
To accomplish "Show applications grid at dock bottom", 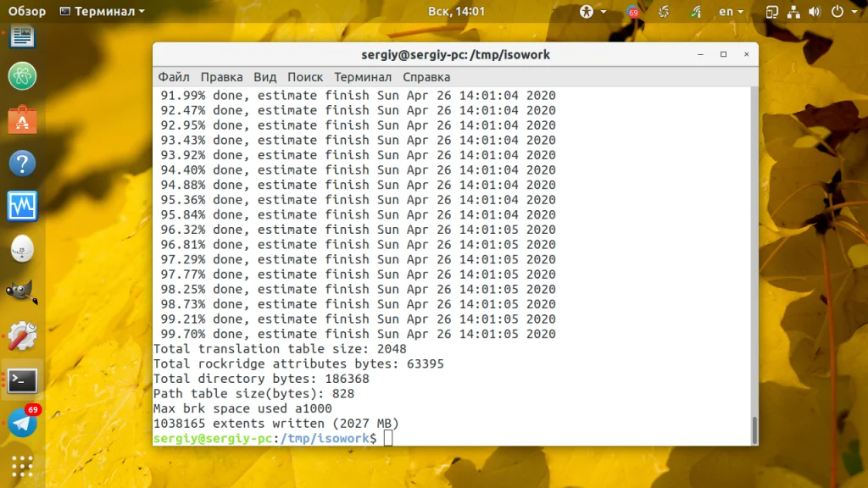I will (22, 466).
